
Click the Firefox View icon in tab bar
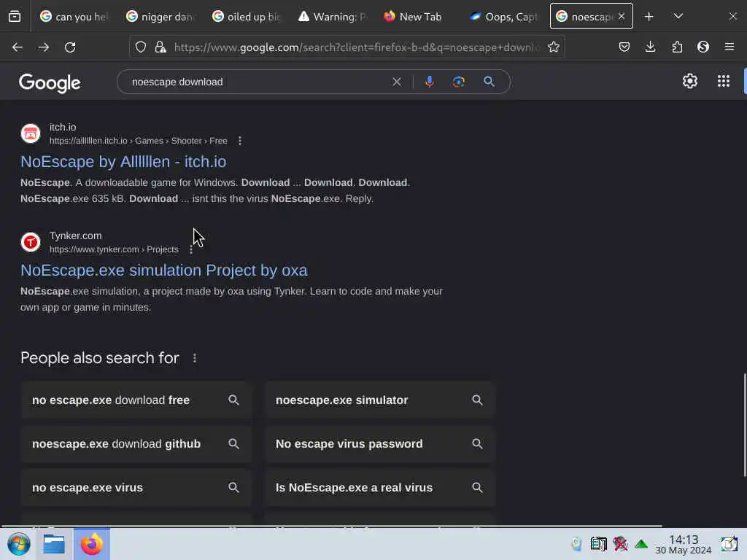coord(15,17)
